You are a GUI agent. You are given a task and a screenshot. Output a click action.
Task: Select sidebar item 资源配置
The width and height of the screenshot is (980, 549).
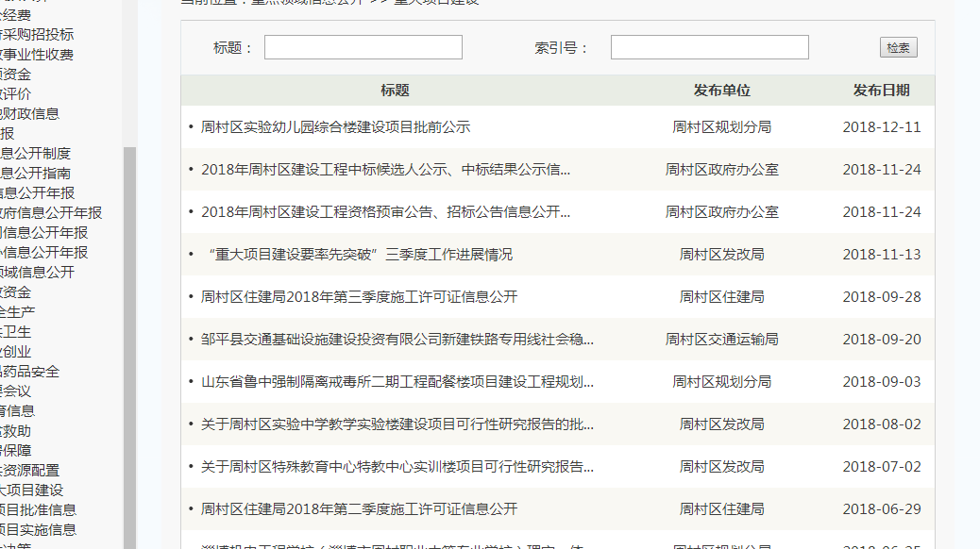tap(30, 471)
